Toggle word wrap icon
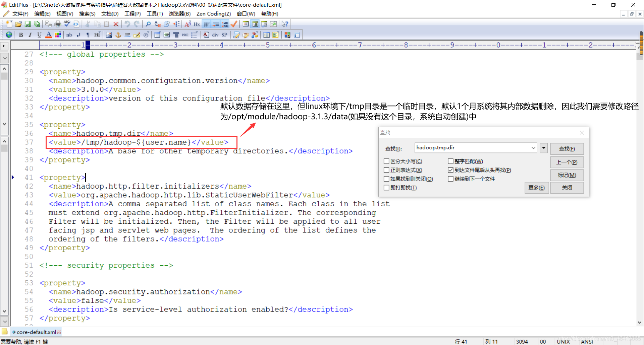Viewport: 644px width, 345px height. (x=207, y=24)
